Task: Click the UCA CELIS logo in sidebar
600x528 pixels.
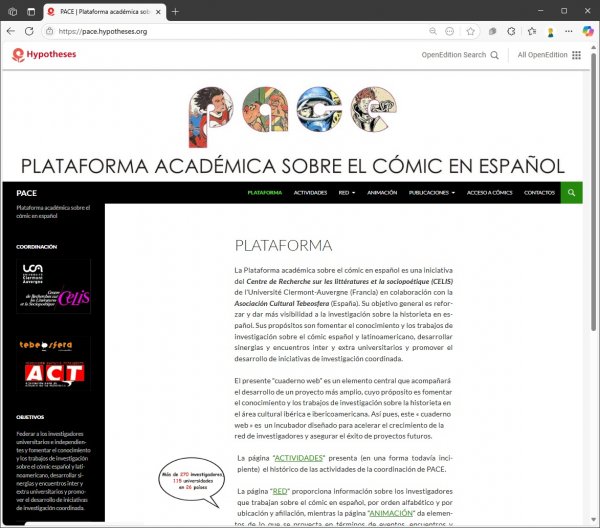Action: point(54,286)
